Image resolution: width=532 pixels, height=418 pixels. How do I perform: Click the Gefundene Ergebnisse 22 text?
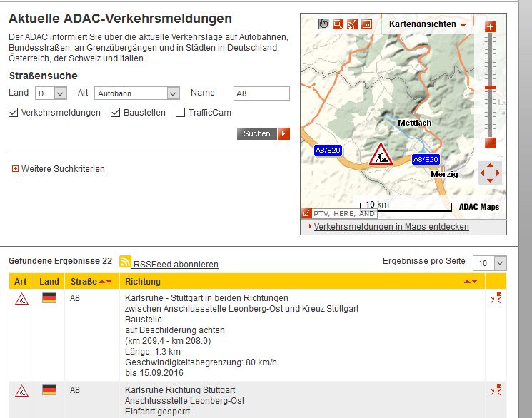click(x=60, y=260)
